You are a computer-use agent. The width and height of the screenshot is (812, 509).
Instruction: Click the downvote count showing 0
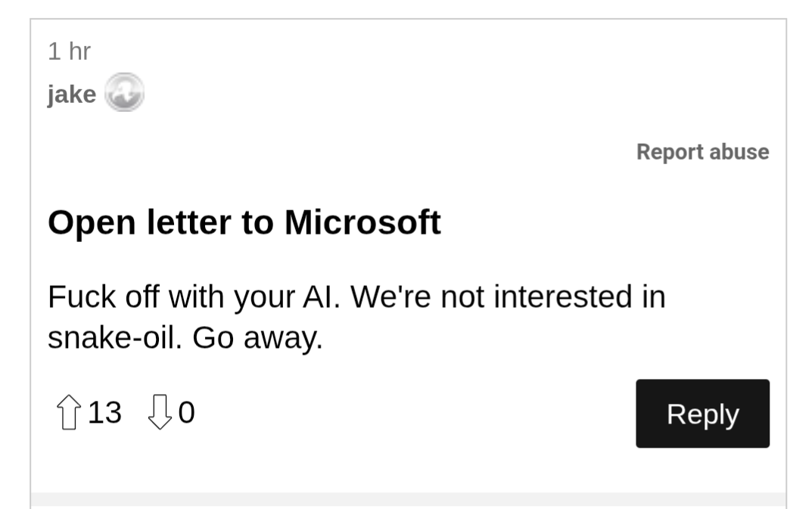coord(187,413)
